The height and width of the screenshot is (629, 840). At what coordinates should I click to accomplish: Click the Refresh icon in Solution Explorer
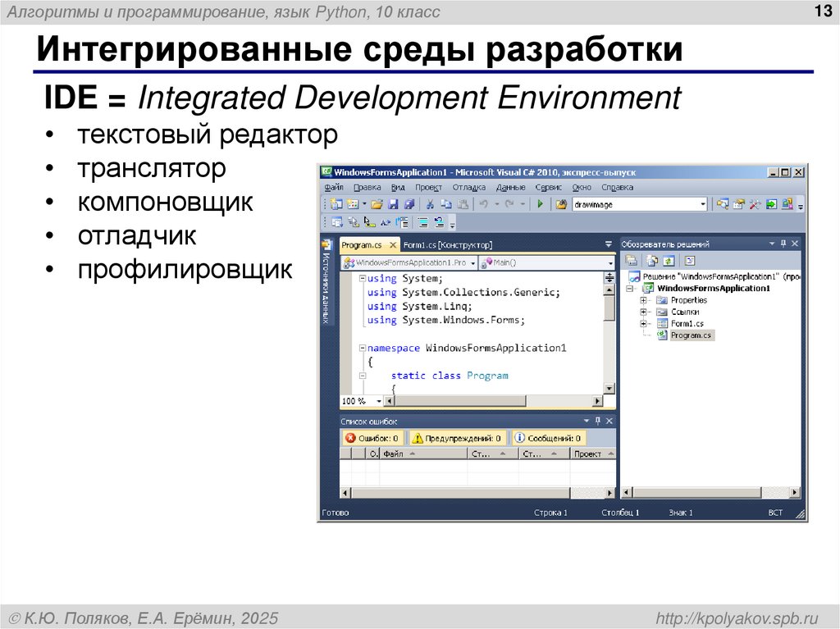click(x=668, y=260)
